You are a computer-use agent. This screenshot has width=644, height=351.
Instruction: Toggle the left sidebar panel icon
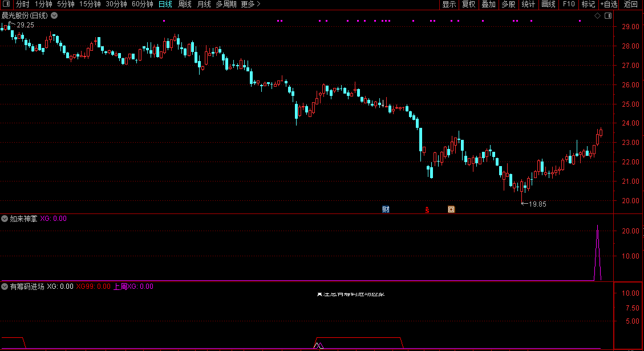click(x=6, y=3)
